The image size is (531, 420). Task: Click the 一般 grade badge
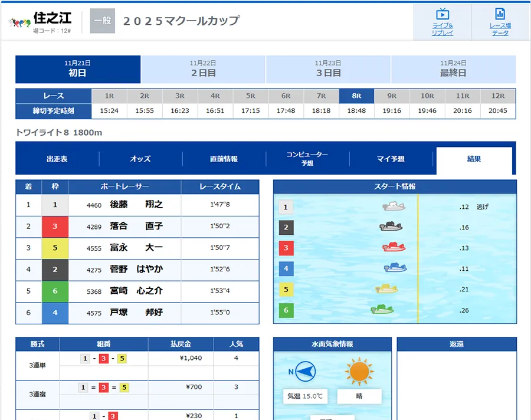tap(102, 21)
